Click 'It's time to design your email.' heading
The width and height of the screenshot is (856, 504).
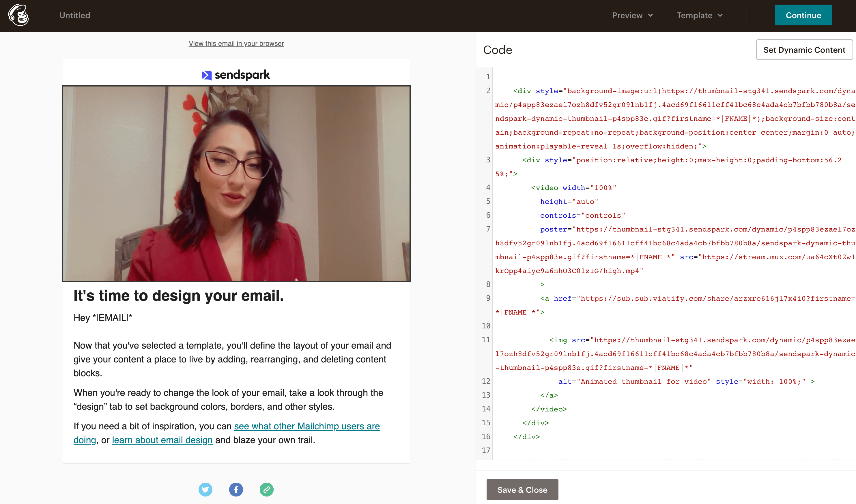coord(178,296)
